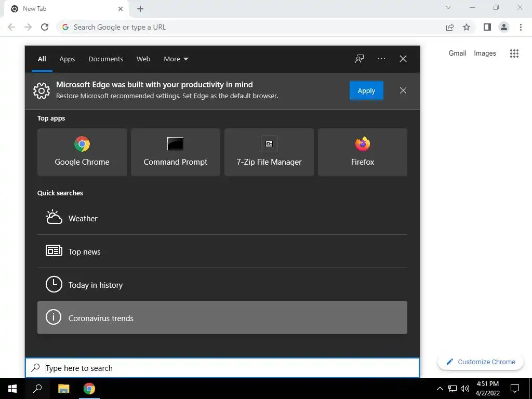Screen dimensions: 532x399
Task: Switch to the Documents search tab
Action: tap(105, 59)
